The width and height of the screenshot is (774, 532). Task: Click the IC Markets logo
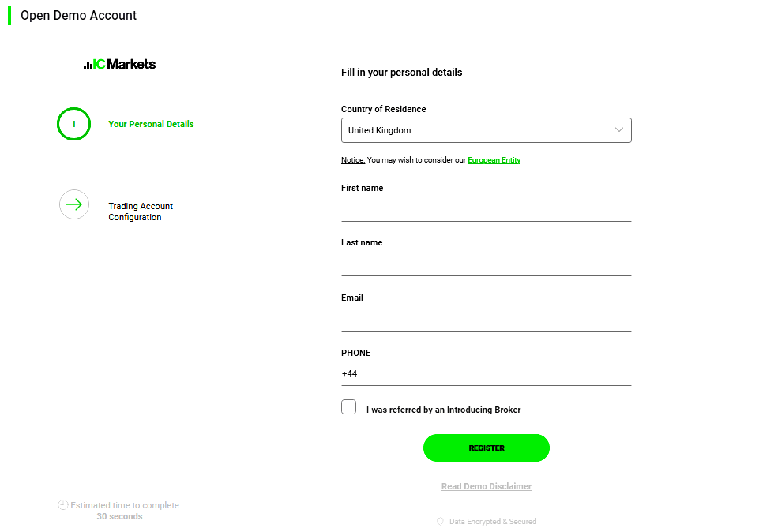coord(118,64)
